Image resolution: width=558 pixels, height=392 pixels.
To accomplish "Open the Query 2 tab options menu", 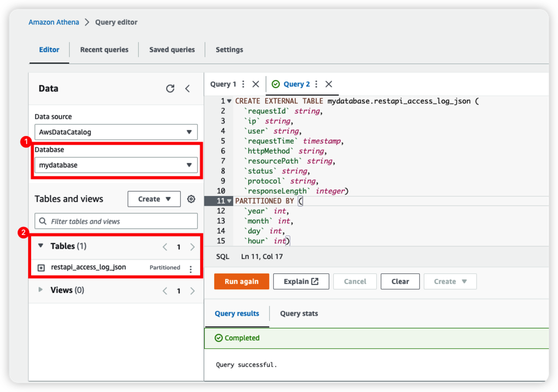I will coord(316,84).
